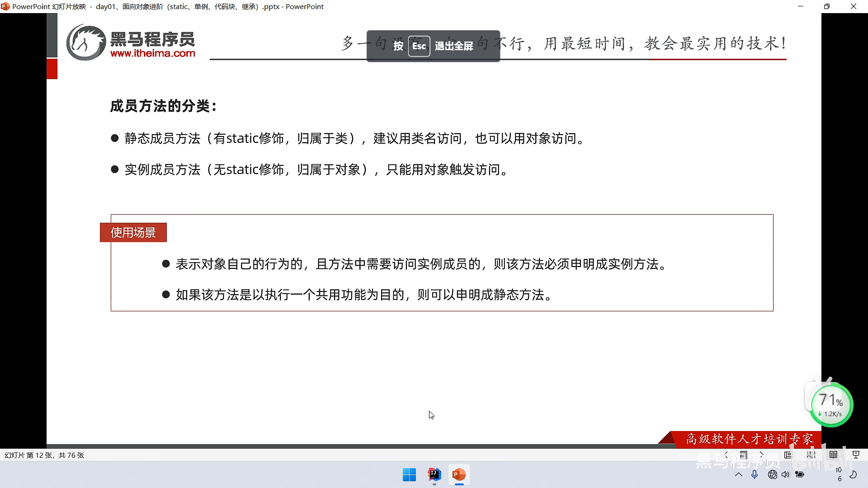The width and height of the screenshot is (868, 488).
Task: Click the 71% network speed widget
Action: pos(831,405)
